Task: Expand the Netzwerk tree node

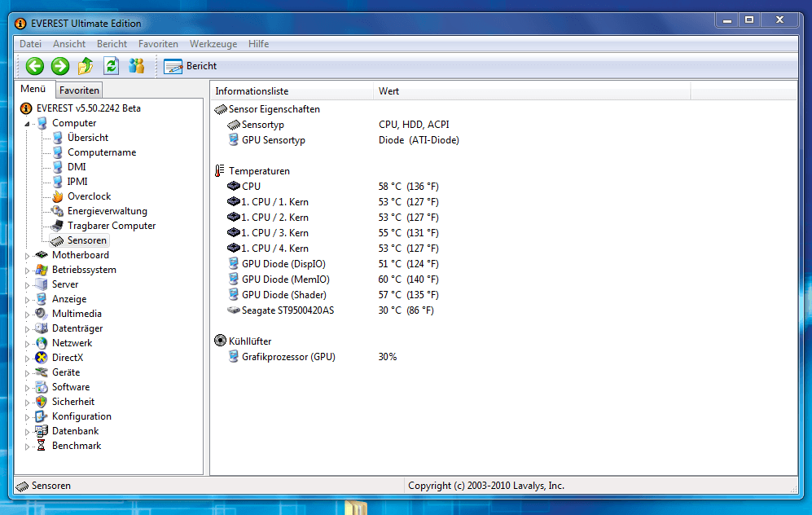Action: (27, 344)
